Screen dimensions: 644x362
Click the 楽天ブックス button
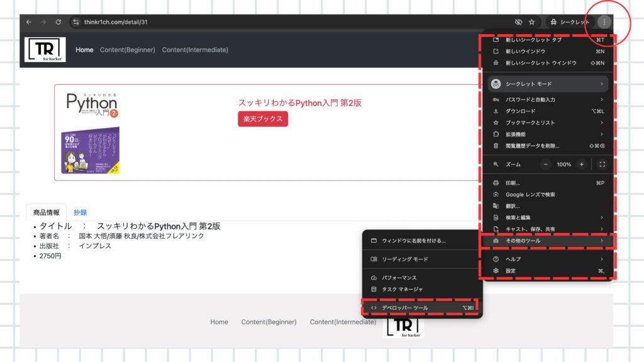[263, 119]
